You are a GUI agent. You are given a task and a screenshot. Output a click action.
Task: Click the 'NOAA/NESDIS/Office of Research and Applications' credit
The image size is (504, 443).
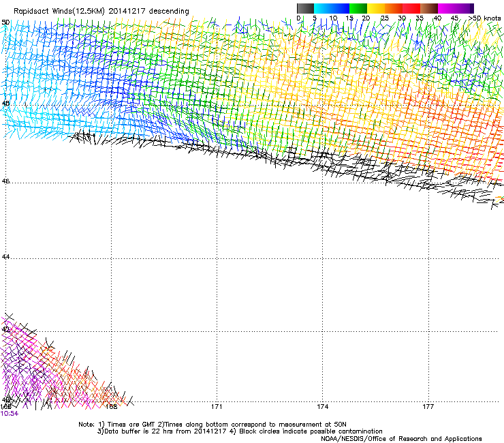click(401, 439)
